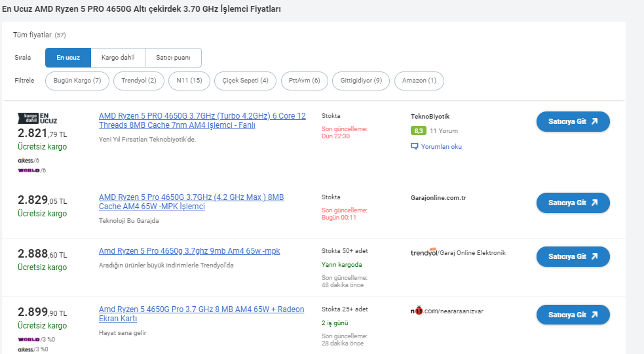Sort prices by En ucuz
Viewport: 644px width, 354px height.
[x=67, y=58]
